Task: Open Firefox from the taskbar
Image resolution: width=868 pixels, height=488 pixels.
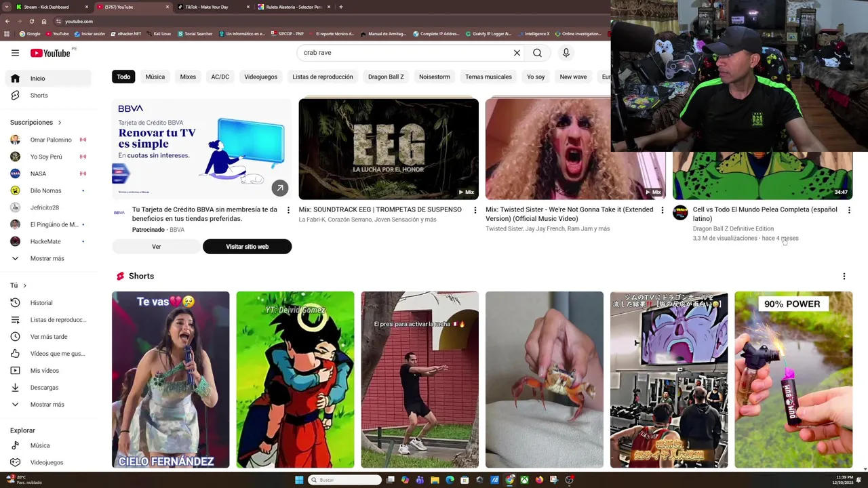Action: (539, 480)
